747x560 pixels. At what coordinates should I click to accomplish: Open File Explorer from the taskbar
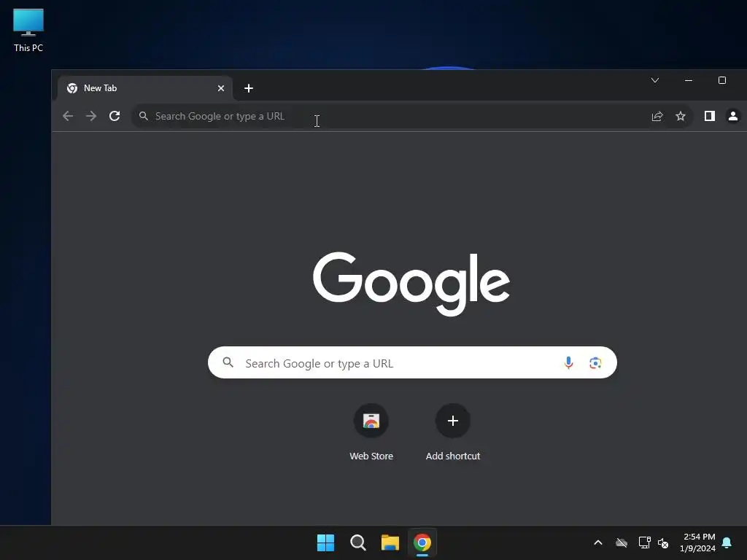click(390, 542)
